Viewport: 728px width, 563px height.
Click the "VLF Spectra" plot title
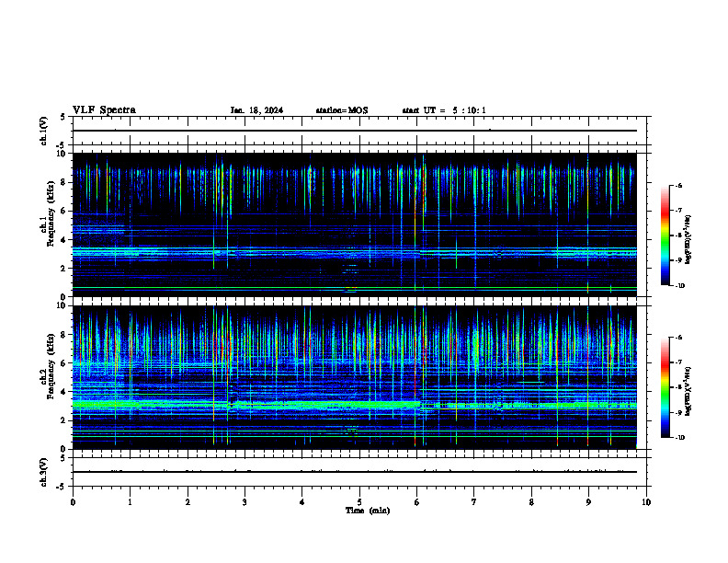[x=104, y=110]
